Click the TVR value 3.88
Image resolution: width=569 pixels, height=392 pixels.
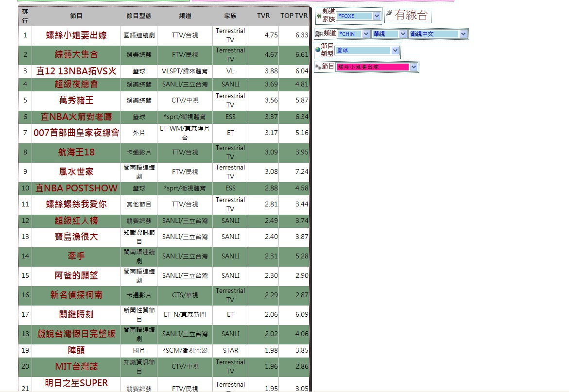tap(271, 71)
